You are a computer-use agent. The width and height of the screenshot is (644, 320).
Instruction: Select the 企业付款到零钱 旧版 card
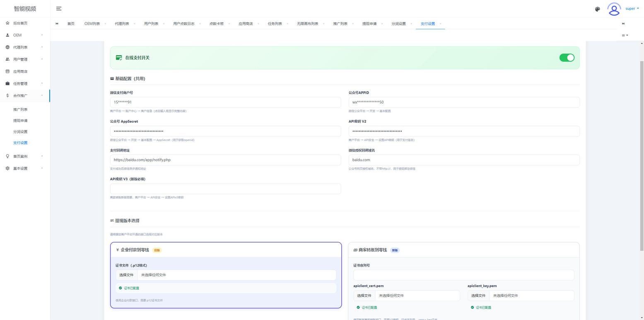click(226, 275)
